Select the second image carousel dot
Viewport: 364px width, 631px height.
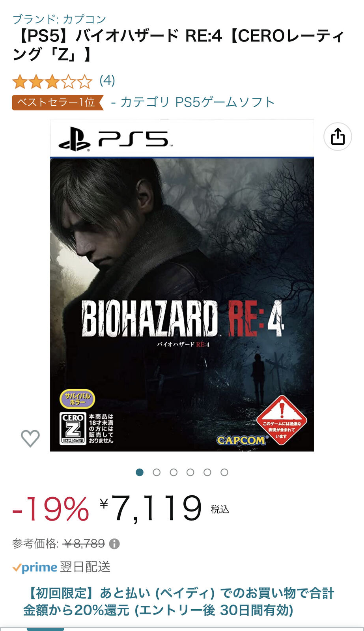pyautogui.click(x=157, y=472)
